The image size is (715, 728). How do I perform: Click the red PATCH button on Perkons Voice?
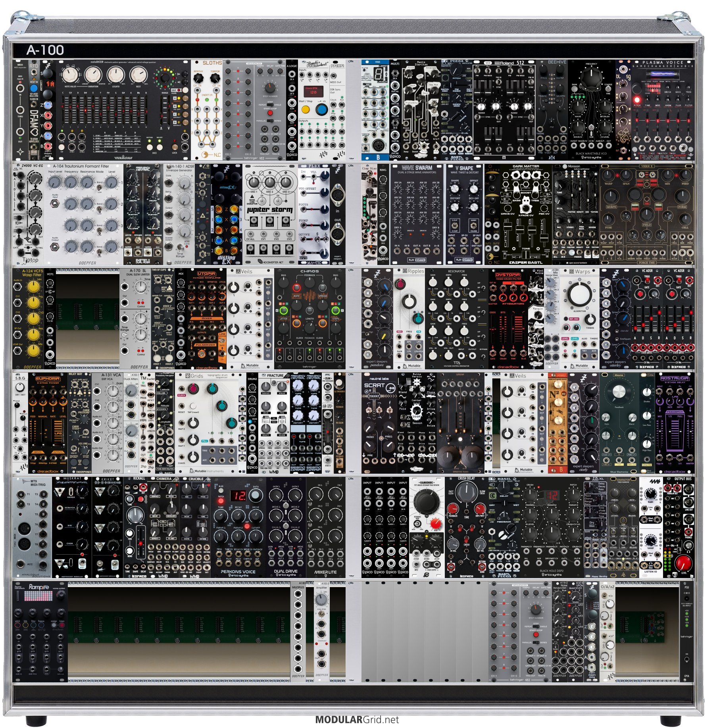tap(221, 501)
